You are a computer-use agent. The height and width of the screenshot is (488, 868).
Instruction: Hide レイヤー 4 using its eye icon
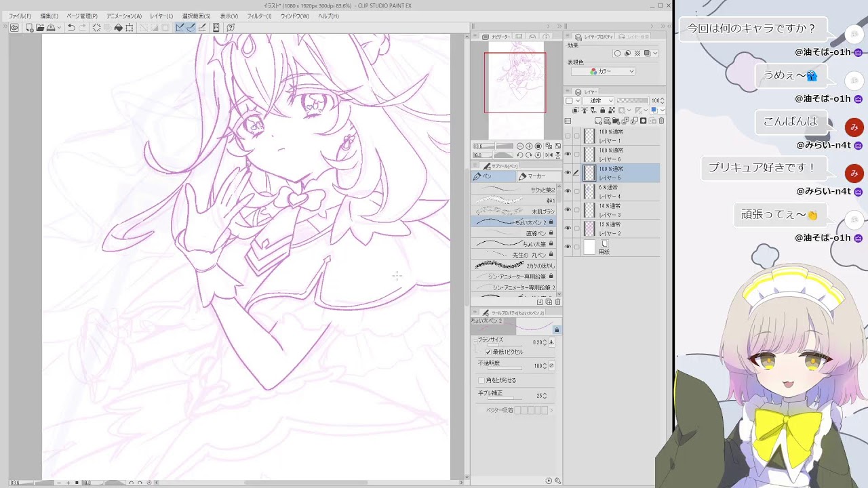(x=568, y=192)
